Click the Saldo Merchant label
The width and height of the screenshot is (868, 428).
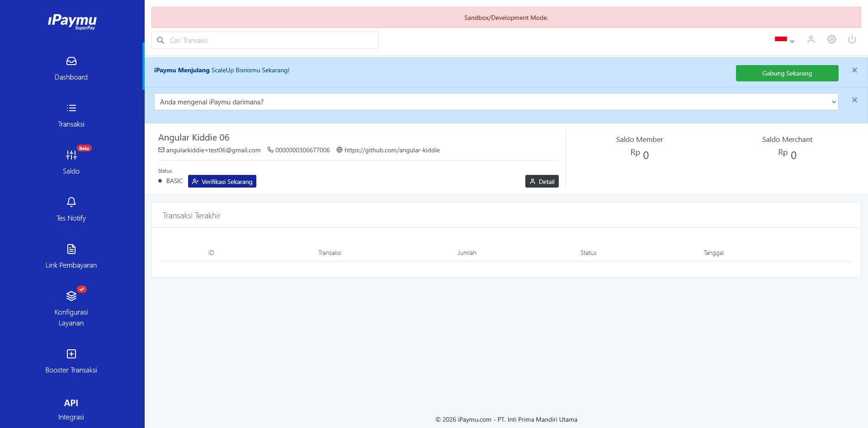tap(787, 139)
